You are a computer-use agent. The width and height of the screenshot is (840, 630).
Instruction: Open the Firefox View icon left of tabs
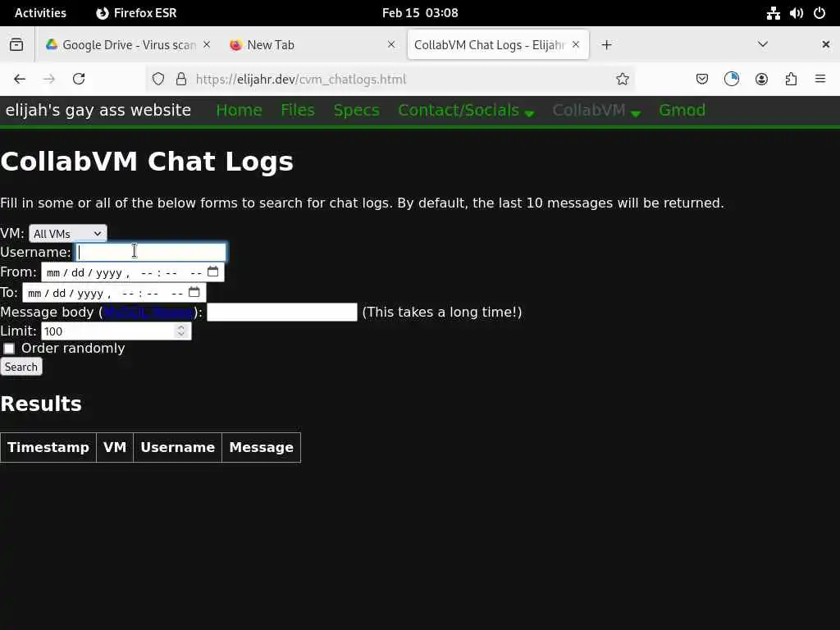(x=16, y=44)
